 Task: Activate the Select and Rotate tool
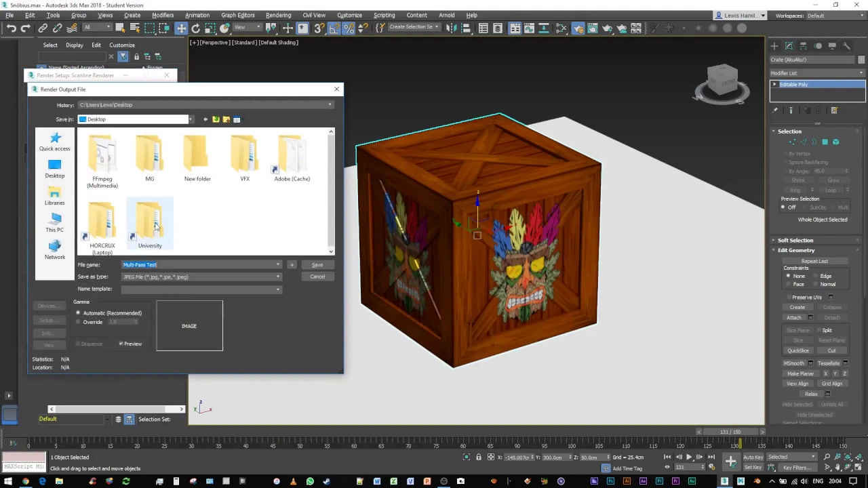coord(195,28)
